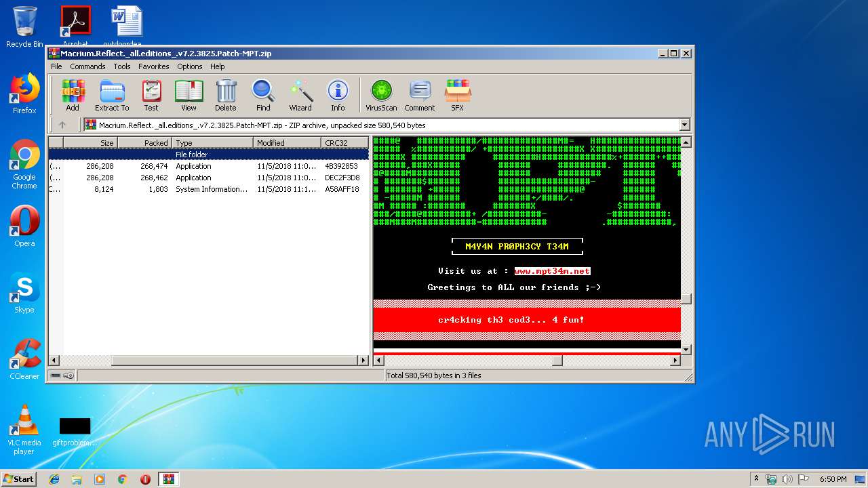Sort files by Type column
The image size is (868, 488).
212,142
